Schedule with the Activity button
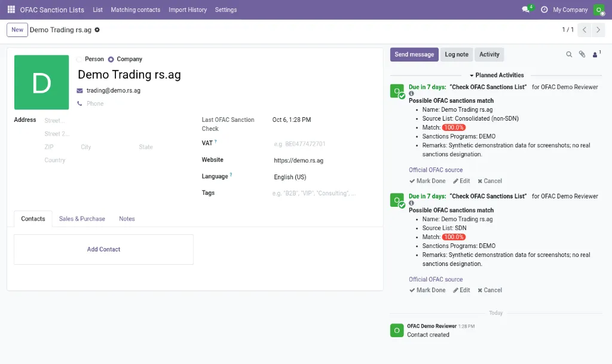 [x=489, y=54]
